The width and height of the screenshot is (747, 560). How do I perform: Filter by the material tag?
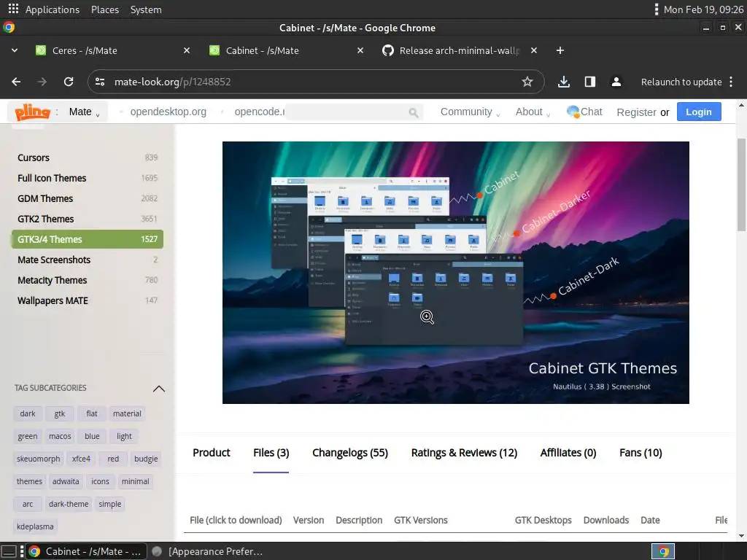(127, 414)
